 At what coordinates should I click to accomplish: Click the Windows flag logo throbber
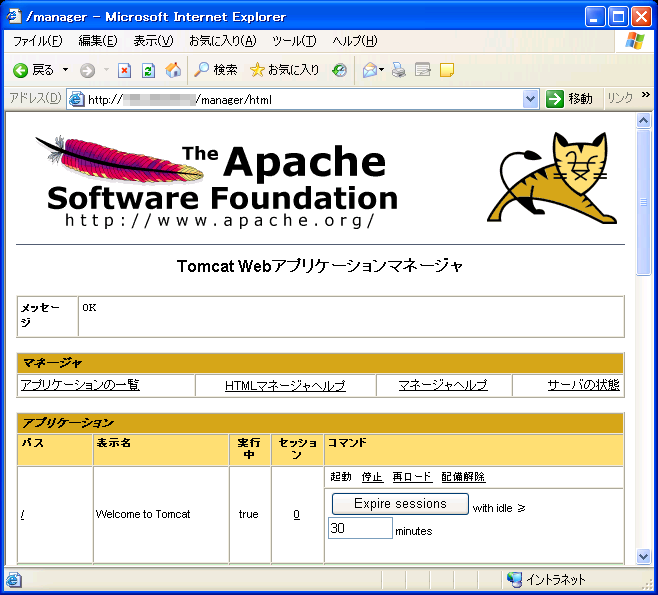point(634,41)
